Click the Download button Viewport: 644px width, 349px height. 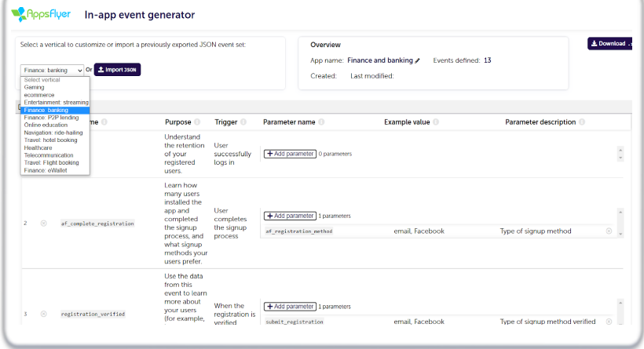pos(609,43)
